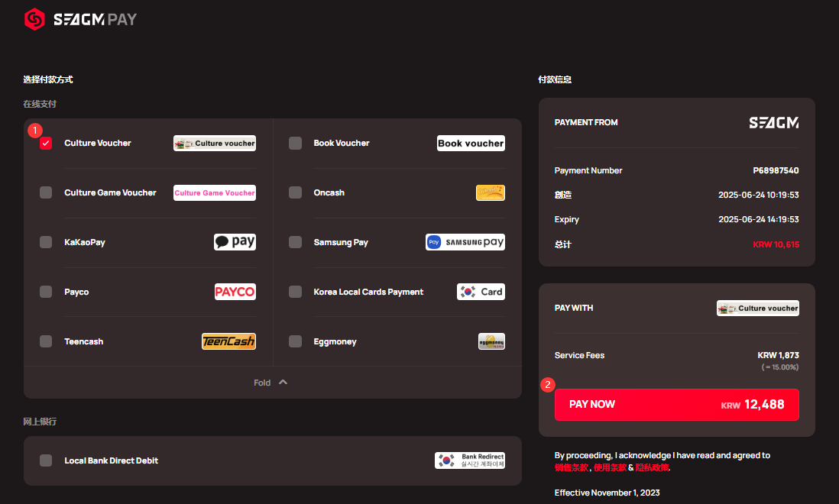Uncheck the Culture Voucher checkbox
Viewport: 839px width, 504px height.
click(46, 144)
